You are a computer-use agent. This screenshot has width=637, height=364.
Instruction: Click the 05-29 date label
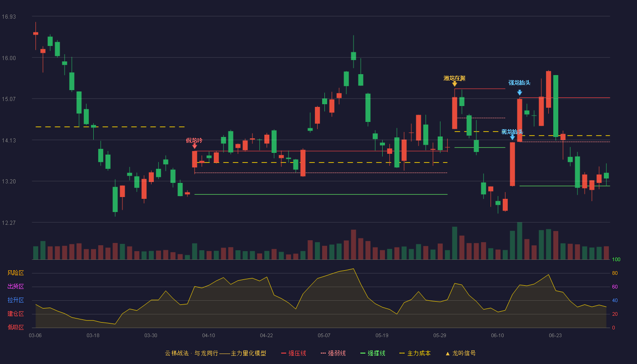(x=440, y=335)
